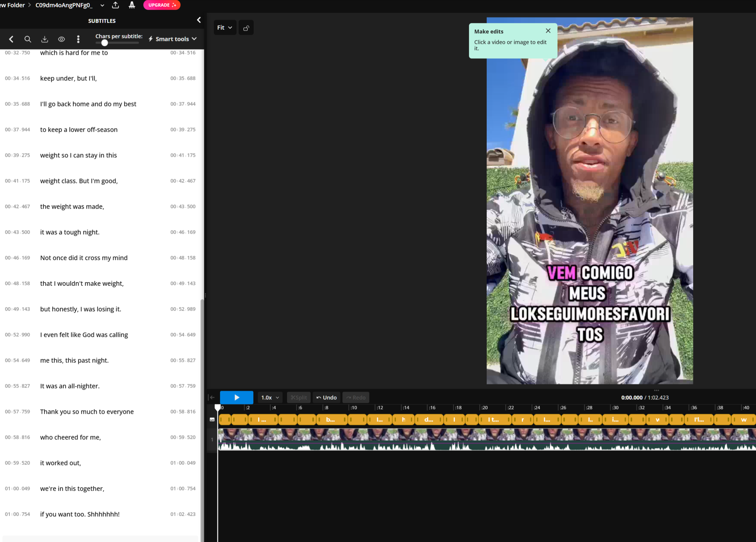Click the share/export upload icon
Image resolution: width=756 pixels, height=542 pixels.
click(x=115, y=5)
